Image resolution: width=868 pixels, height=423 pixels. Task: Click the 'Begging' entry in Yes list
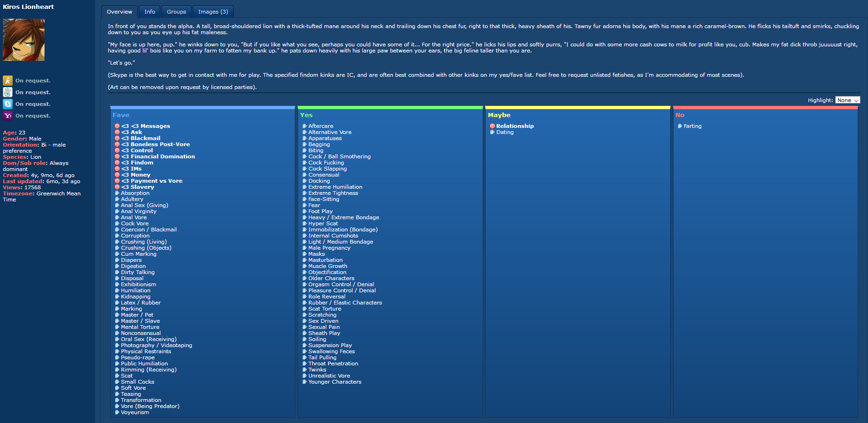(x=319, y=144)
